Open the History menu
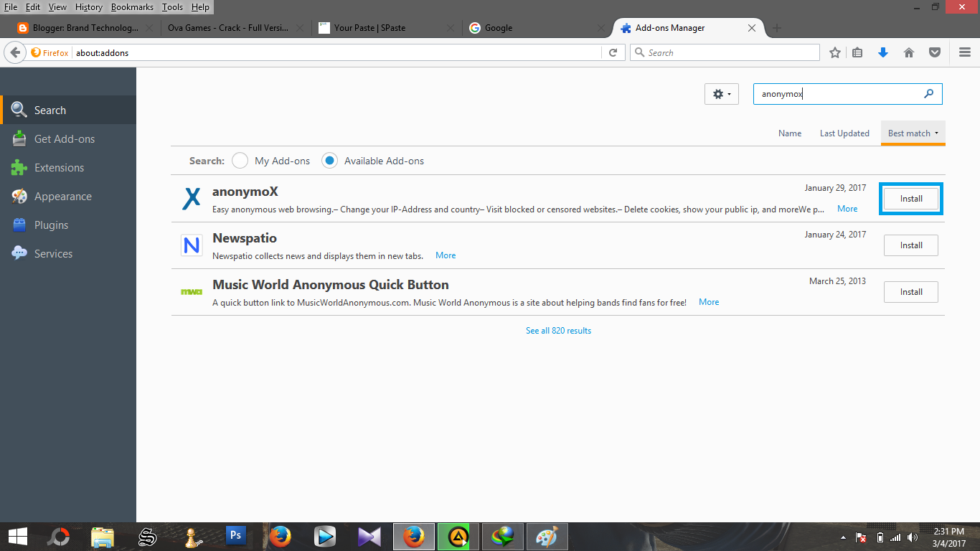 click(89, 7)
